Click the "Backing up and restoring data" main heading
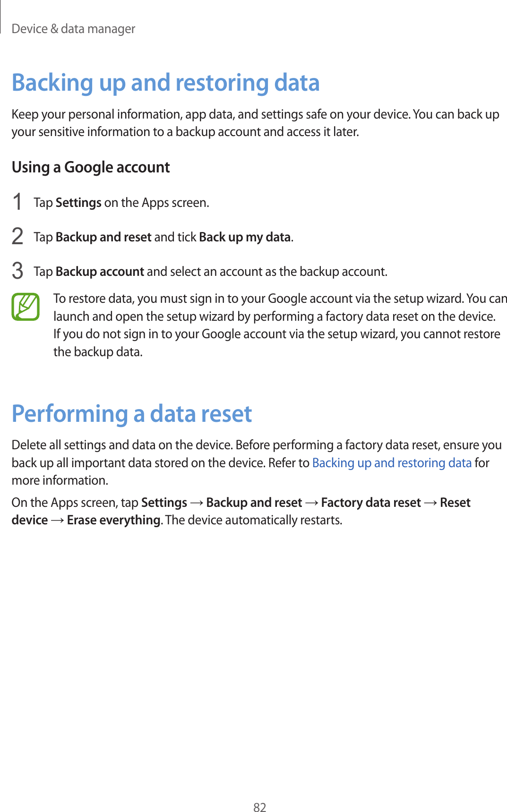 click(x=165, y=83)
